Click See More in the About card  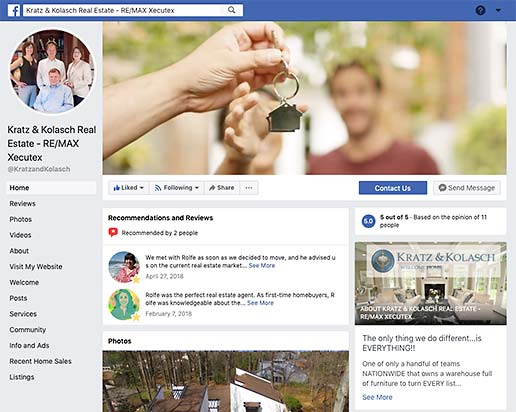pyautogui.click(x=377, y=397)
